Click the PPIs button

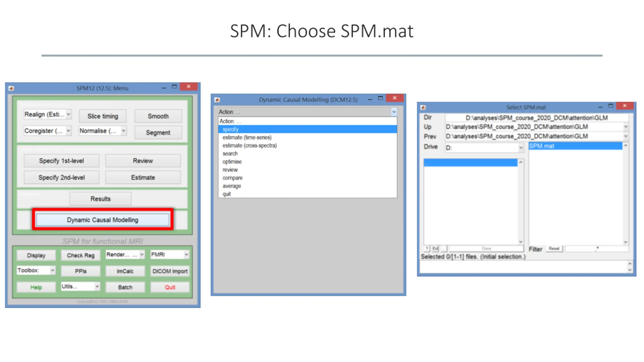[81, 271]
